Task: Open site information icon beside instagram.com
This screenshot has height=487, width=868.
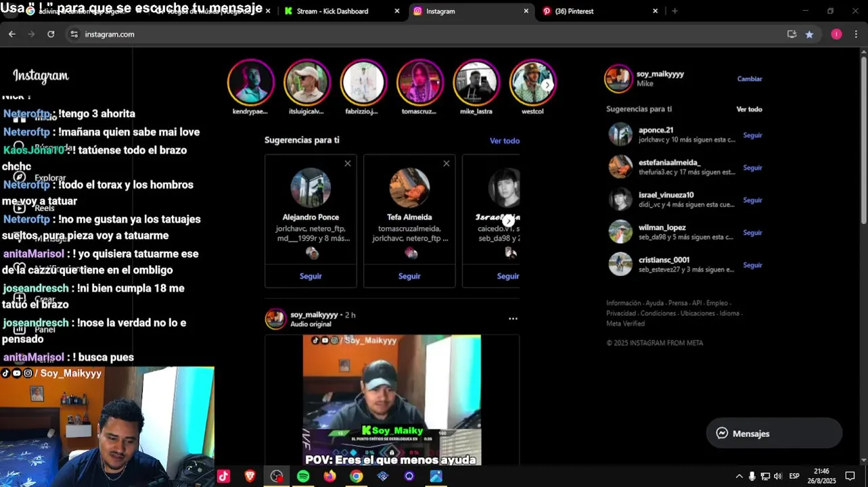Action: pyautogui.click(x=74, y=34)
